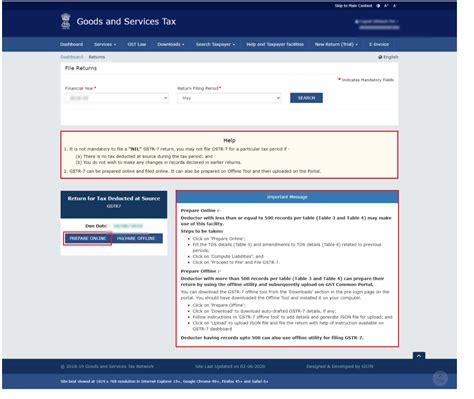
Task: Click the PREPARE OFFLINE button
Action: tap(136, 238)
